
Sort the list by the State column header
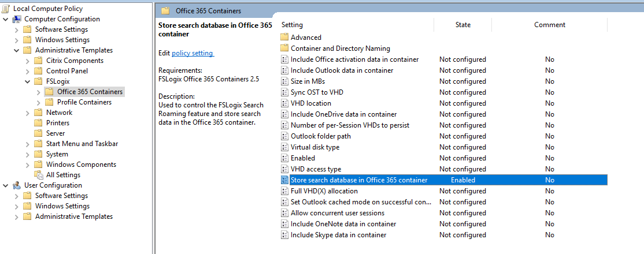tap(463, 25)
